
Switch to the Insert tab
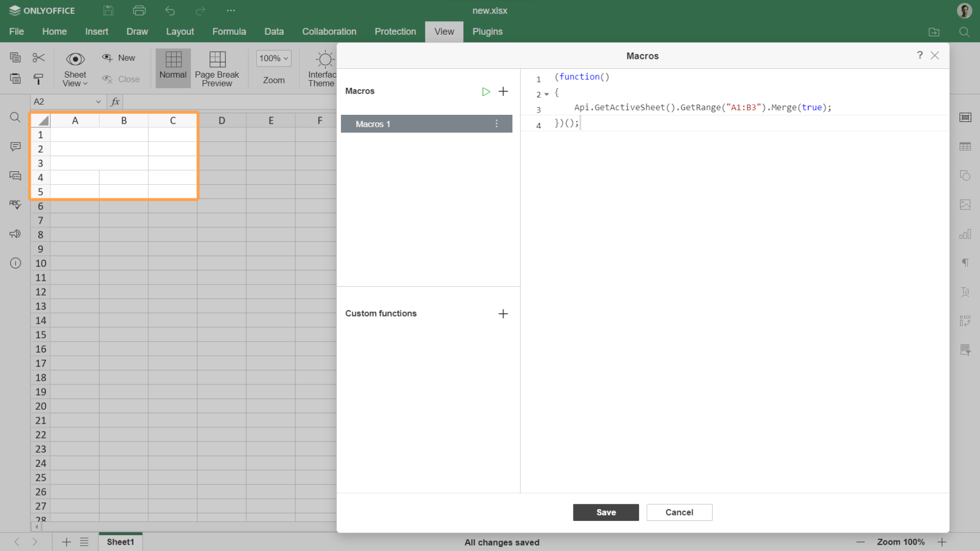point(97,32)
